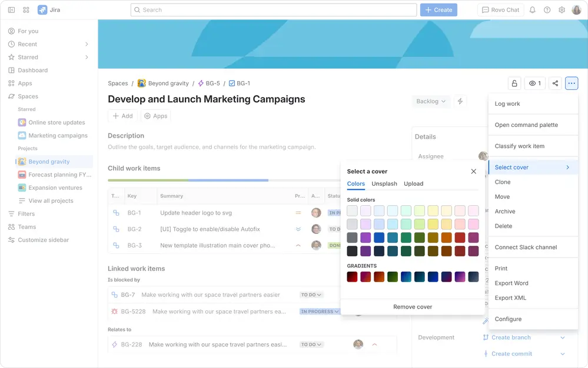Open the Backlog status dropdown
588x368 pixels.
(x=431, y=101)
